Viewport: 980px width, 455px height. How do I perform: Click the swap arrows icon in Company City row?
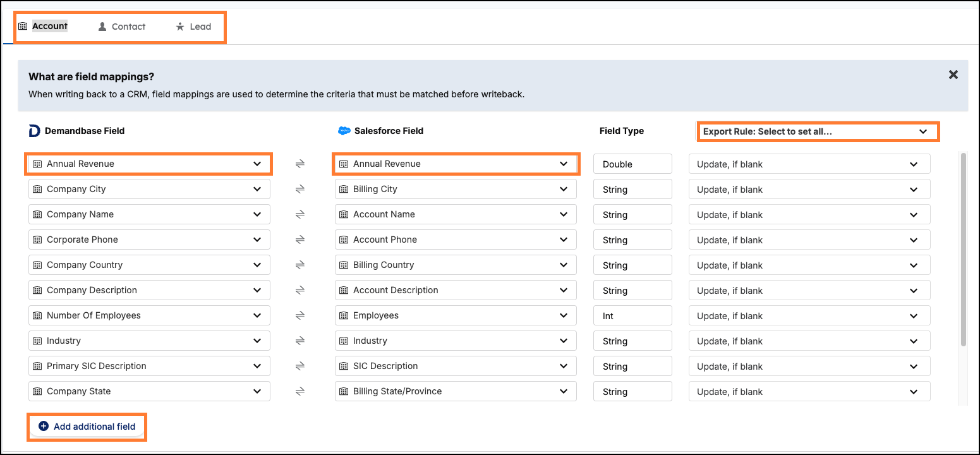[300, 189]
